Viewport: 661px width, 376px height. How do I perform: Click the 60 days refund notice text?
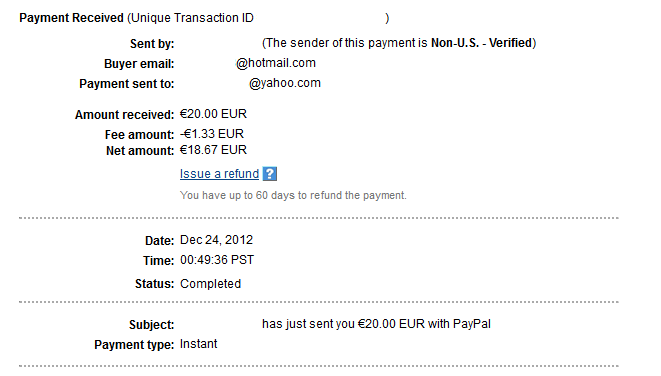pyautogui.click(x=293, y=196)
